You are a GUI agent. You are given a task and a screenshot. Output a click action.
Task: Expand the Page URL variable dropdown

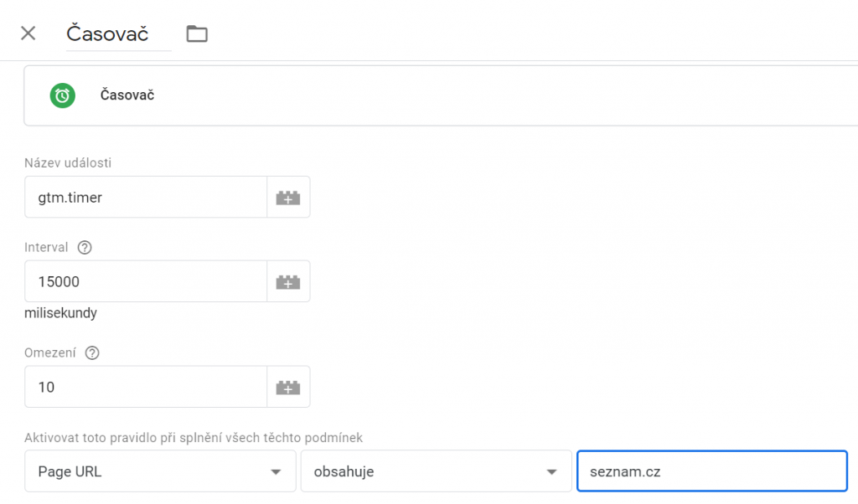(x=160, y=471)
